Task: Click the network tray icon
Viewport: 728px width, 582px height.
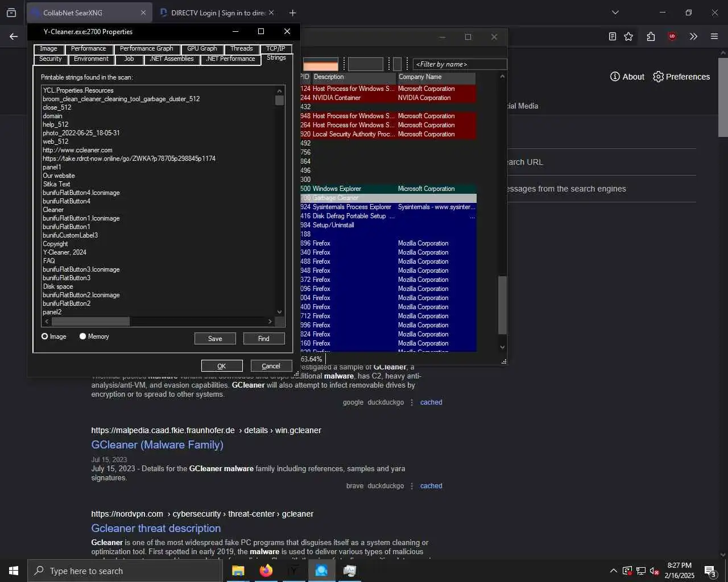Action: pyautogui.click(x=641, y=571)
